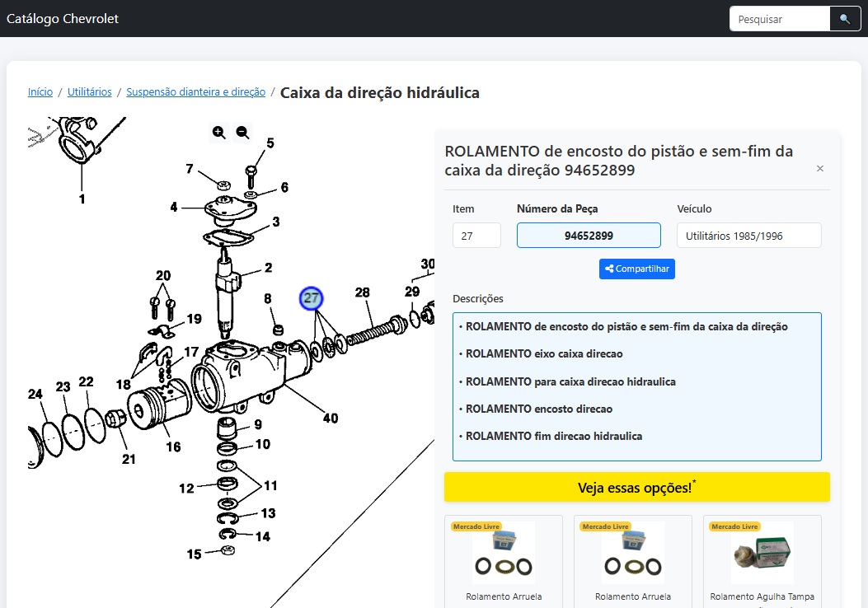The image size is (868, 608).
Task: Click the zoom in magnifier icon
Action: 218,133
